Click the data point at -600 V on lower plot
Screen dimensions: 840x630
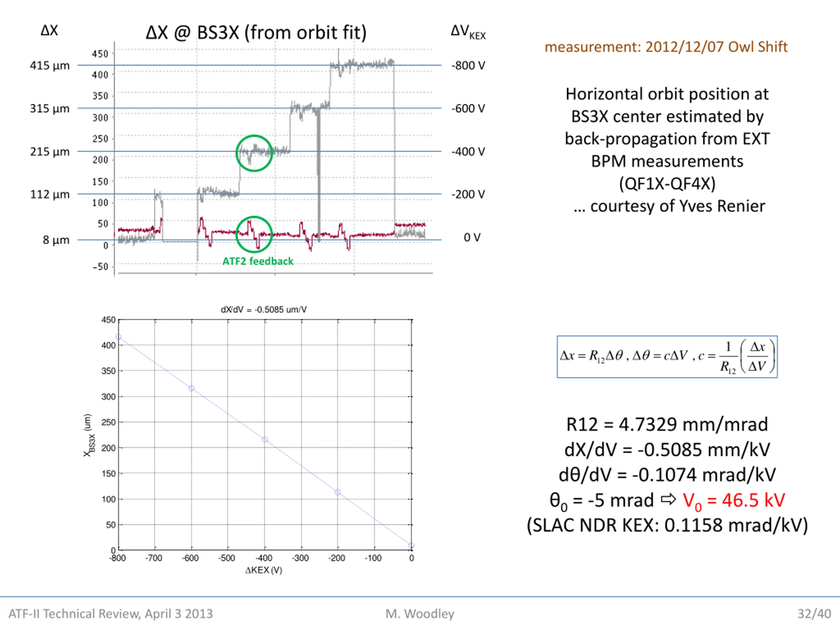191,388
